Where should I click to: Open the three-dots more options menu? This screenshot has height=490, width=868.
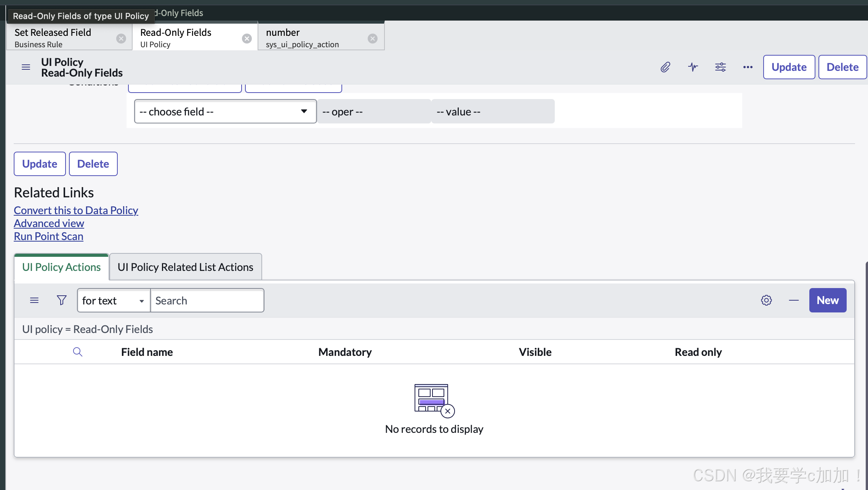748,67
